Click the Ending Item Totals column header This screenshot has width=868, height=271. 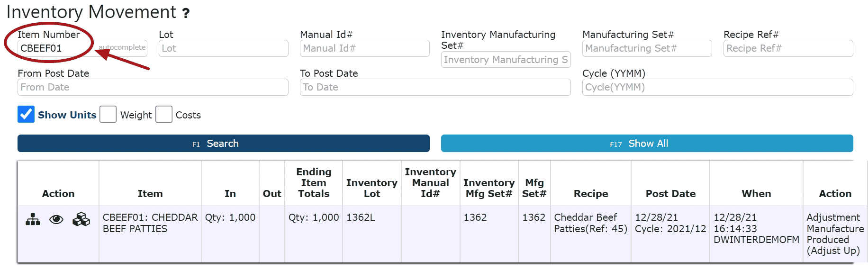tap(314, 183)
